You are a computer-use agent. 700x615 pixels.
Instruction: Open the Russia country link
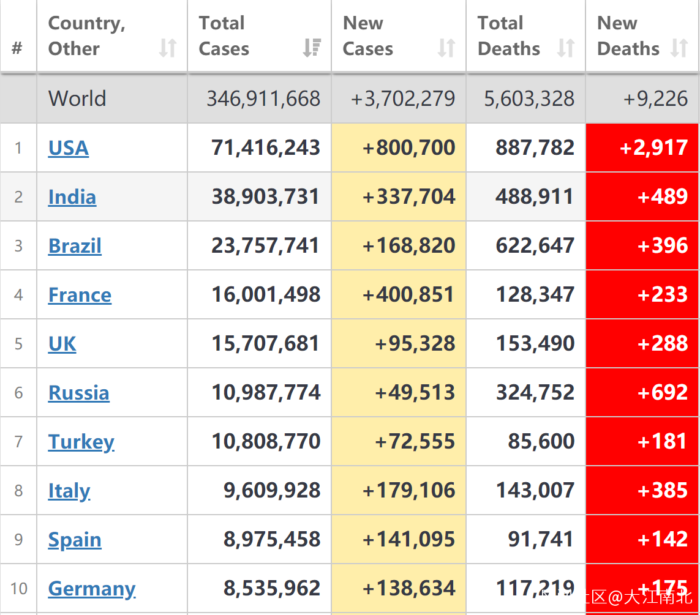pos(79,393)
